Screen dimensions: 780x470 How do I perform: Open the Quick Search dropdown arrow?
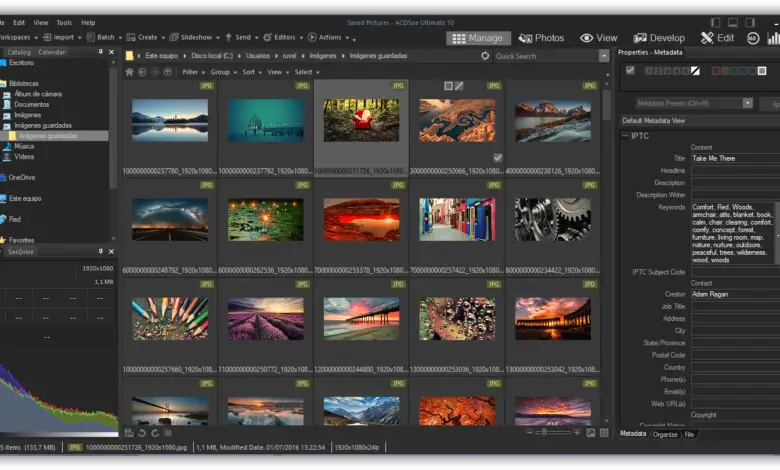pyautogui.click(x=604, y=56)
